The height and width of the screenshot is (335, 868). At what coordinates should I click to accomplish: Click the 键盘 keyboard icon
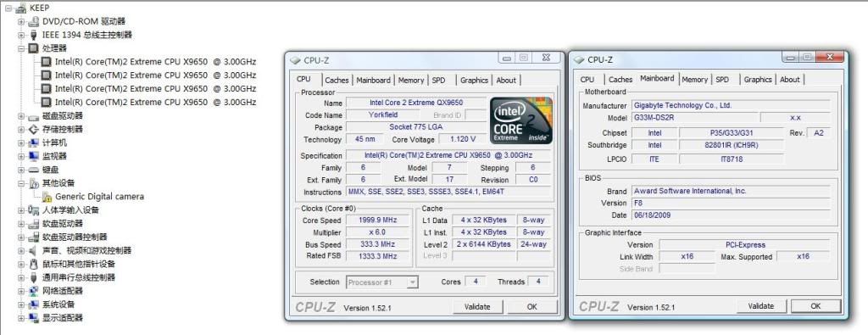[x=34, y=170]
